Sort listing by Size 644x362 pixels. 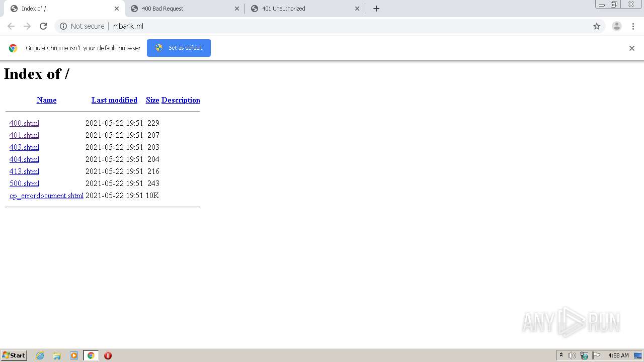pyautogui.click(x=152, y=100)
